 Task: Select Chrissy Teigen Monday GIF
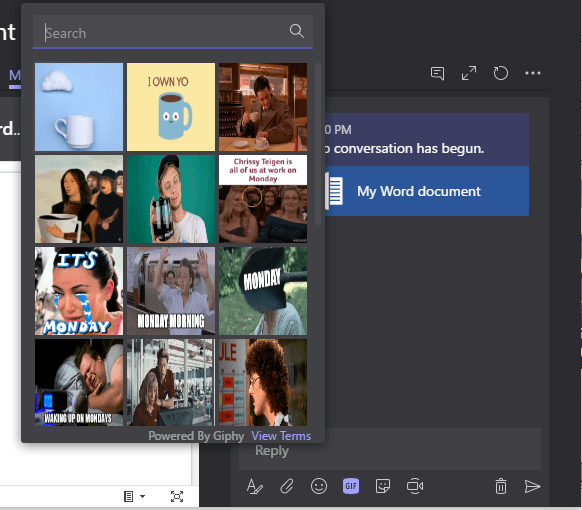263,199
